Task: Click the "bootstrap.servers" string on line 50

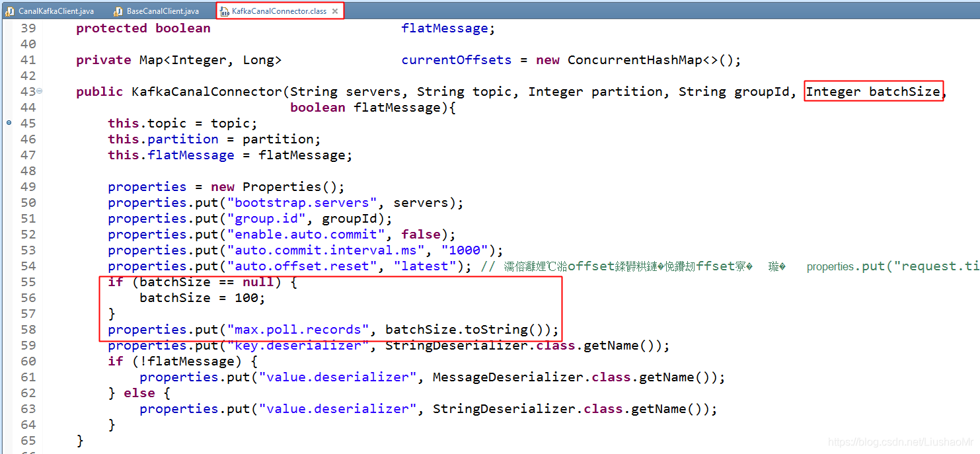Action: [302, 203]
